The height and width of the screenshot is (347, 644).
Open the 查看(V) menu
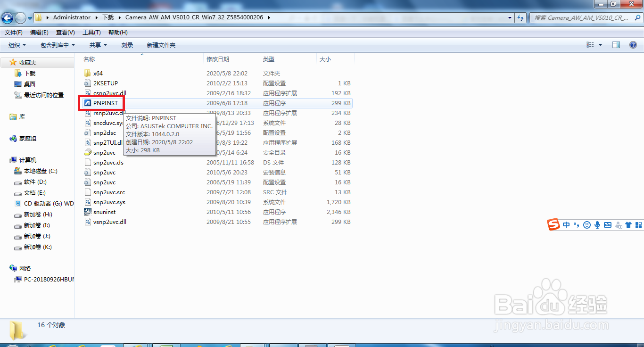tap(66, 33)
